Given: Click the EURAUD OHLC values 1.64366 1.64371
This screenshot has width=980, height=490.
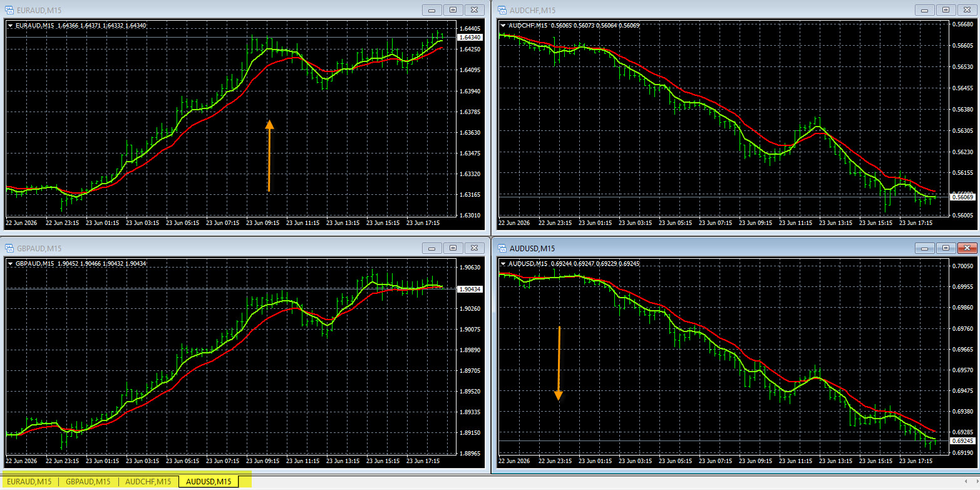Looking at the screenshot, I should tap(78, 26).
